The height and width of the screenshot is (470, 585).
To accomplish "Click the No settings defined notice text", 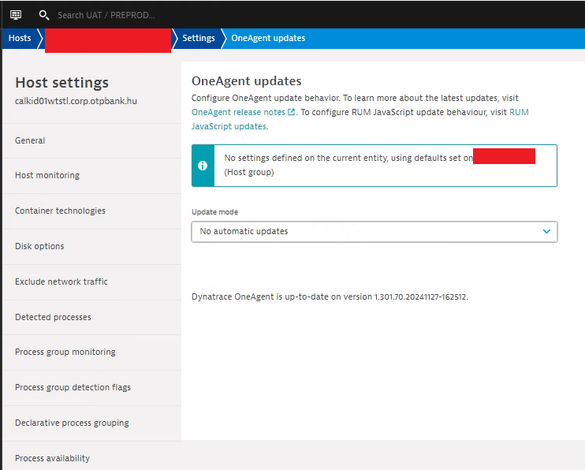I will pyautogui.click(x=348, y=165).
